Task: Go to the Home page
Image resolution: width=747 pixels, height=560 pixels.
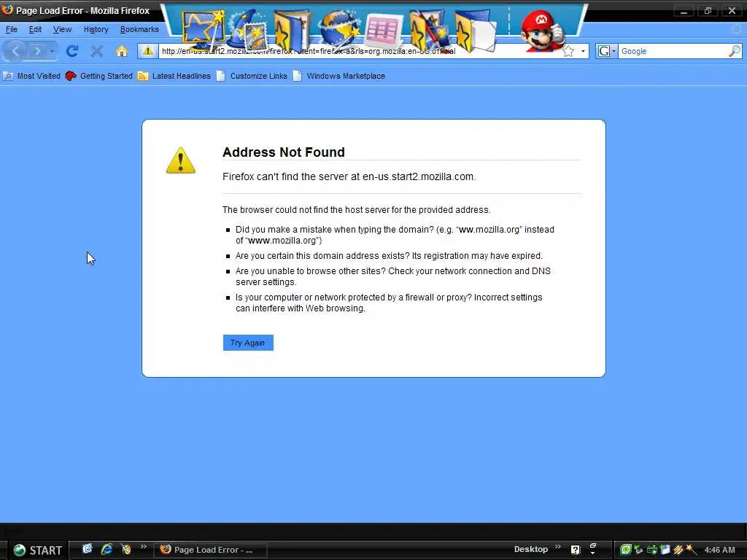Action: tap(122, 51)
